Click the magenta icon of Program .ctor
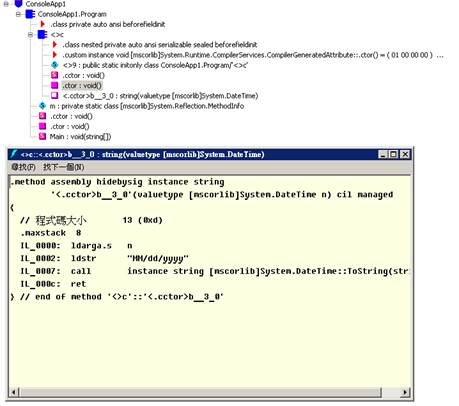 pos(42,126)
